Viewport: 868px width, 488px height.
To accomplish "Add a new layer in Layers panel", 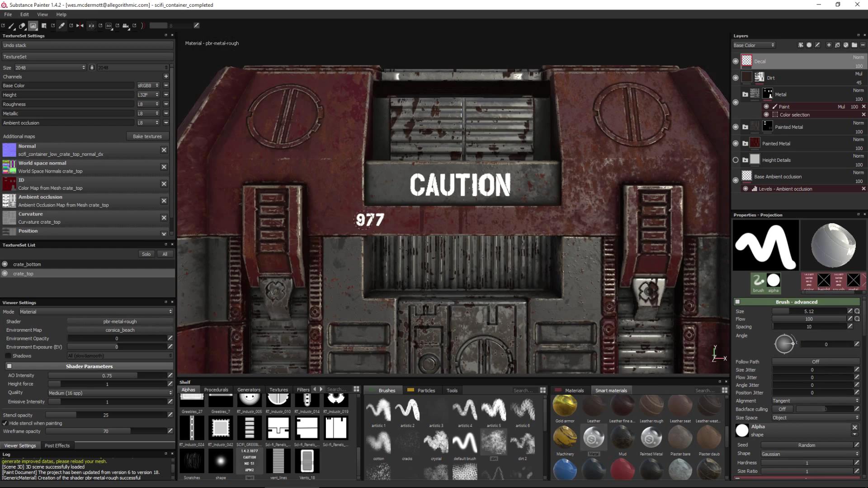I will coord(829,45).
